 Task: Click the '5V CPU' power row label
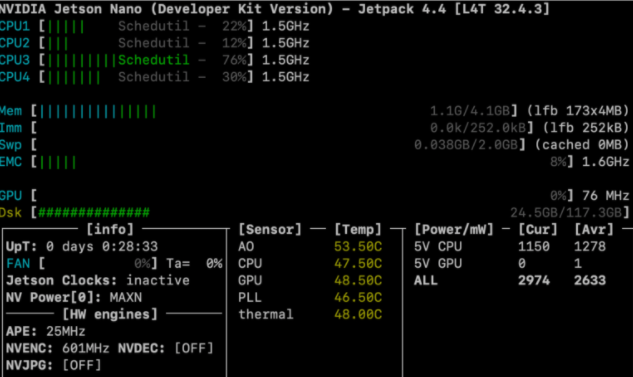pyautogui.click(x=438, y=247)
